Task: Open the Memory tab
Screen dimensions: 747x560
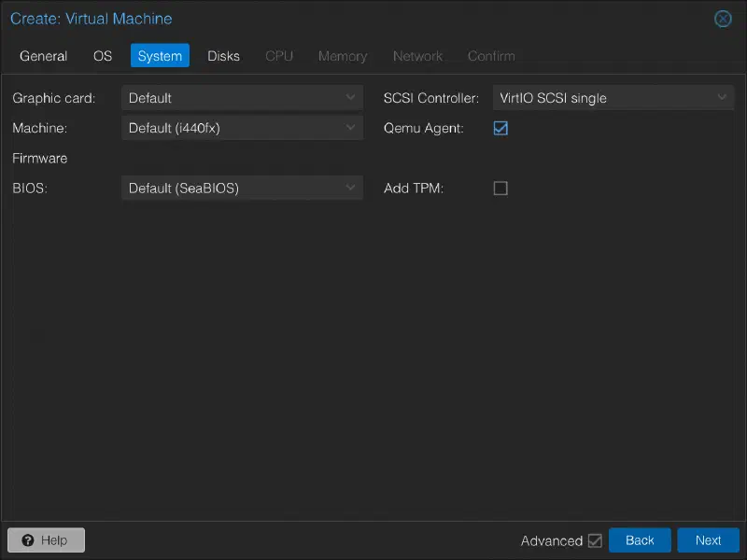Action: click(343, 56)
